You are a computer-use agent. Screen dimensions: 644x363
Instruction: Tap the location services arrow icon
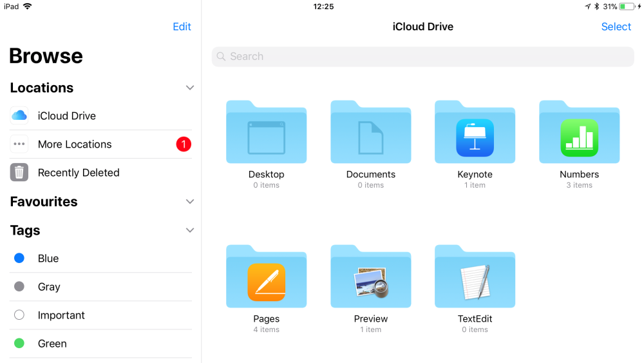click(588, 6)
